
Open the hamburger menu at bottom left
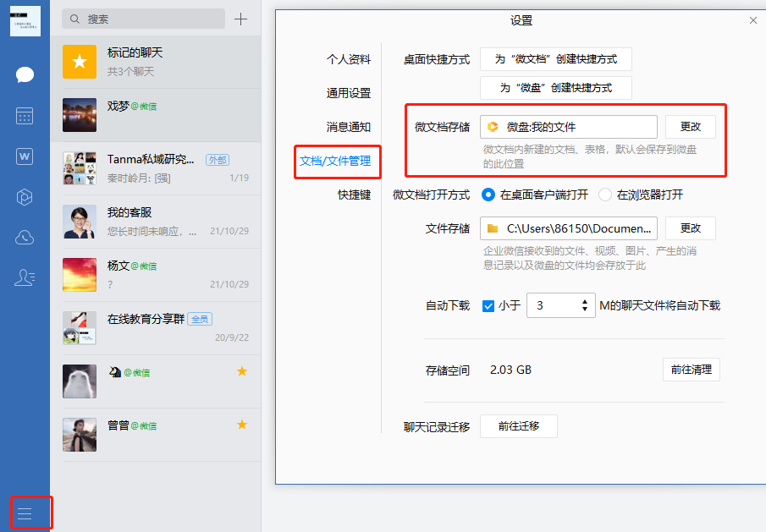point(25,513)
